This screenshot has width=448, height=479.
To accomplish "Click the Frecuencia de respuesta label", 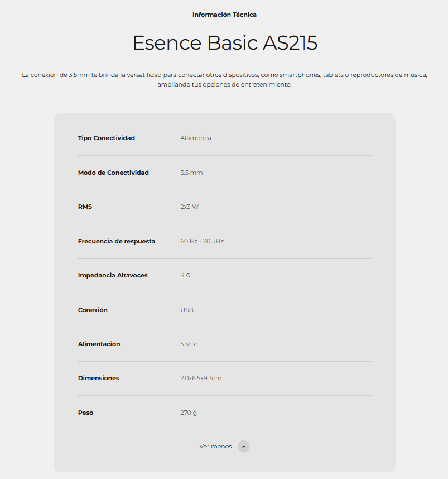I will click(x=116, y=241).
